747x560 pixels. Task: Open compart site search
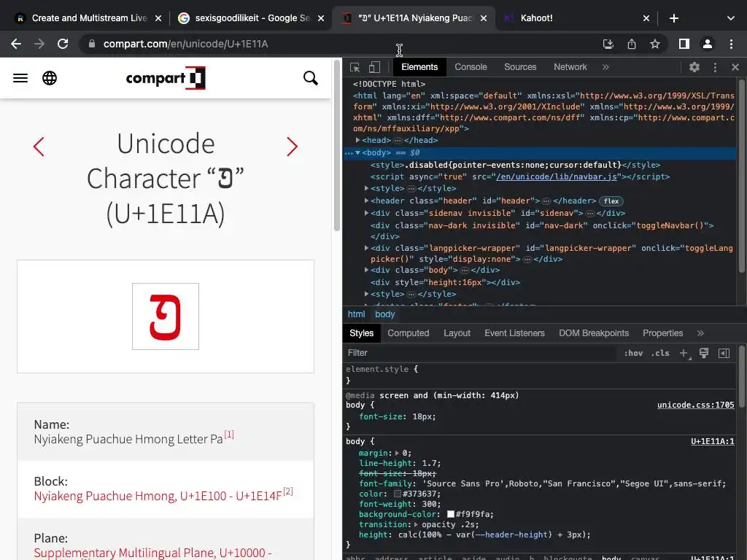[311, 78]
